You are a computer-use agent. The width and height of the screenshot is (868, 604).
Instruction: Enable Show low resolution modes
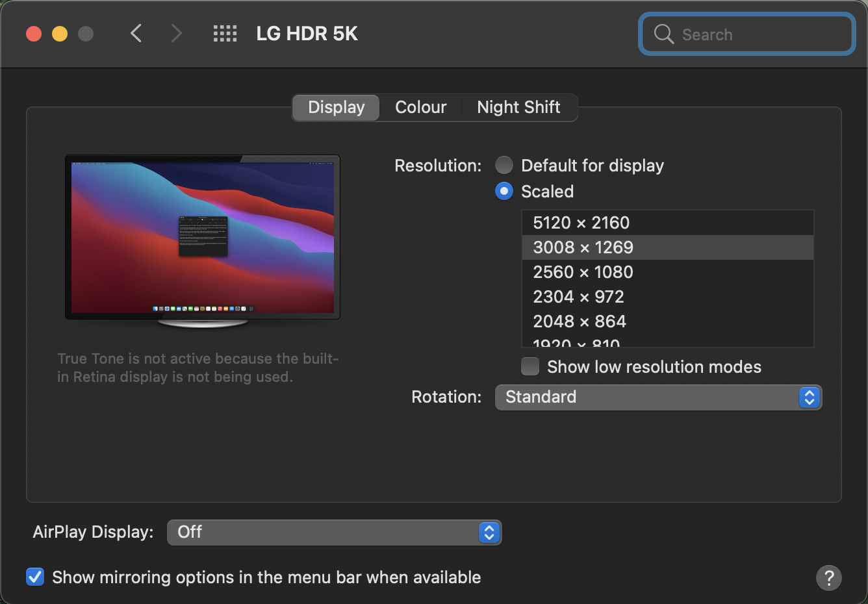pyautogui.click(x=530, y=366)
